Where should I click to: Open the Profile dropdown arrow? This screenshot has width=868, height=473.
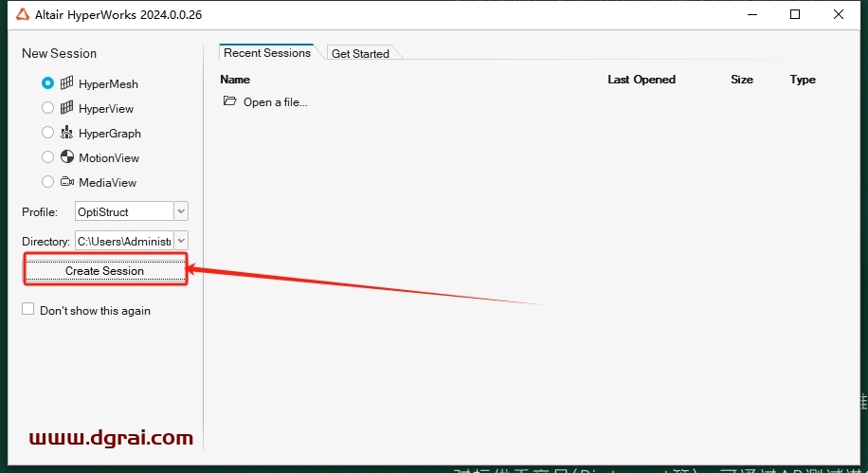(181, 211)
